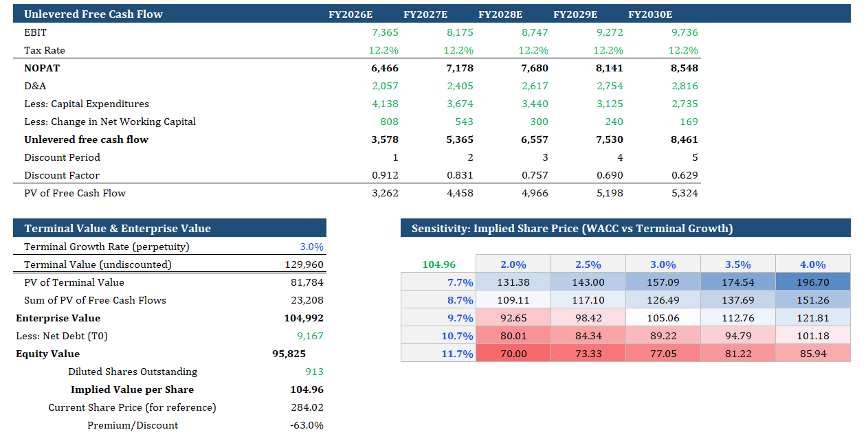868x443 pixels.
Task: Click the 2.0% terminal growth column header
Action: [513, 264]
